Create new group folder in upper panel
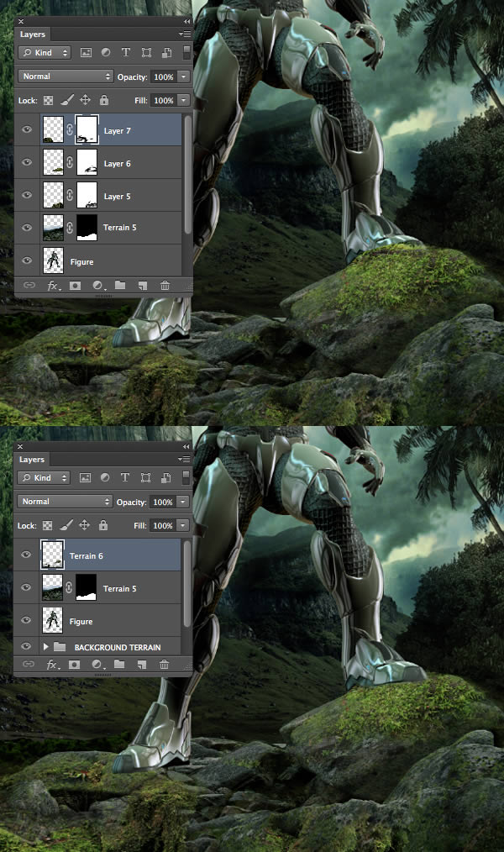Viewport: 504px width, 852px height. (x=120, y=286)
